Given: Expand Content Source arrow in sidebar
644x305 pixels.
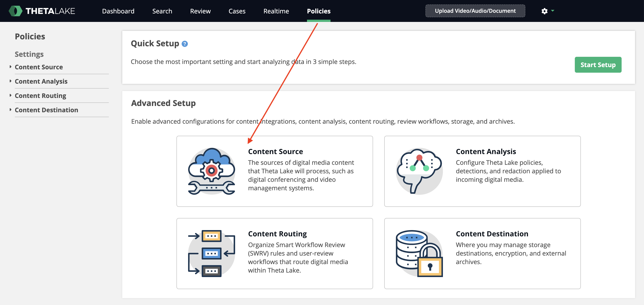Looking at the screenshot, I should pos(11,67).
